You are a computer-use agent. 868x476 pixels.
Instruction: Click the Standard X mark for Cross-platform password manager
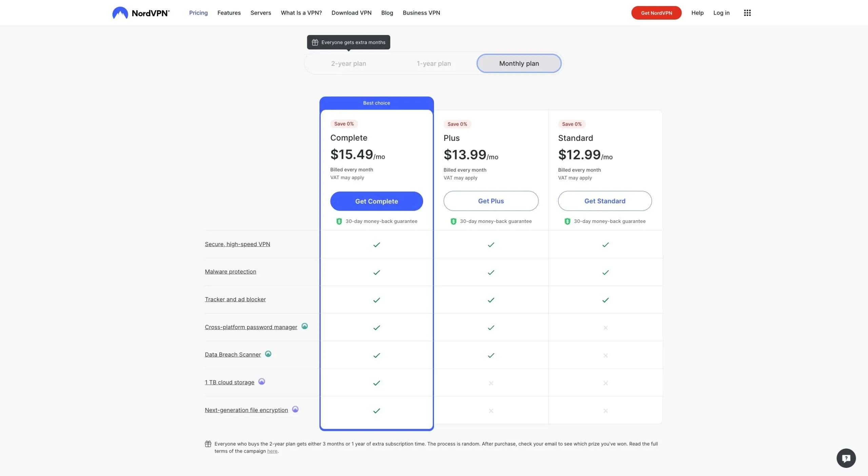(x=606, y=328)
